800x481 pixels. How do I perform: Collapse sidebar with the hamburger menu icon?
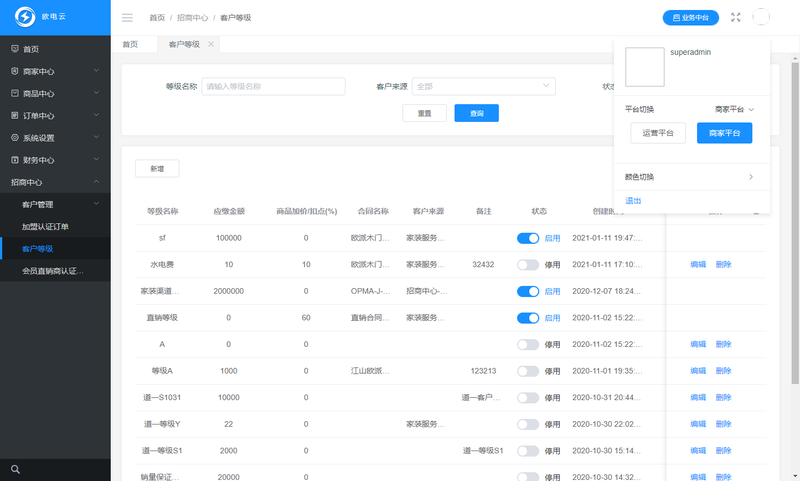tap(127, 18)
